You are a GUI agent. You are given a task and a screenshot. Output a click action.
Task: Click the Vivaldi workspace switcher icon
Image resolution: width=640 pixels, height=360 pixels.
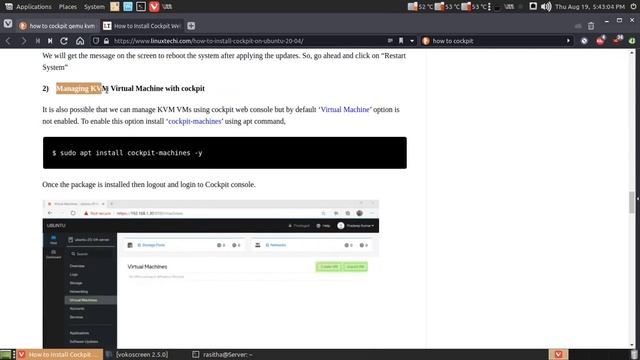coord(558,354)
